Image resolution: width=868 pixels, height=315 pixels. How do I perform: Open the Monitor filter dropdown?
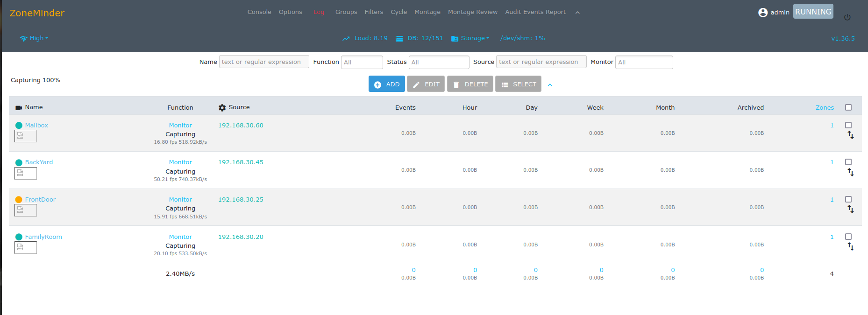644,62
